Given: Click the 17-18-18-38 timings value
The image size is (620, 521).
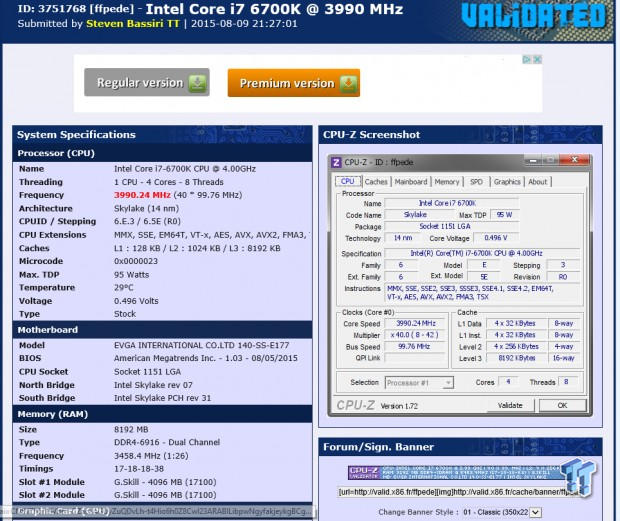Looking at the screenshot, I should point(139,469).
